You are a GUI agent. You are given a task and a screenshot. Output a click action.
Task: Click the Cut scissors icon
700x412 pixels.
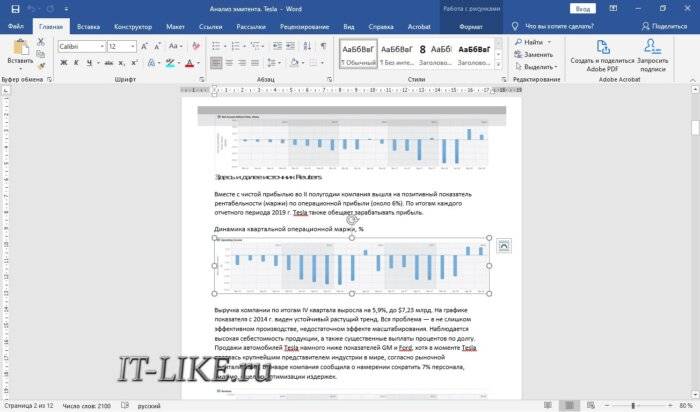coord(42,42)
